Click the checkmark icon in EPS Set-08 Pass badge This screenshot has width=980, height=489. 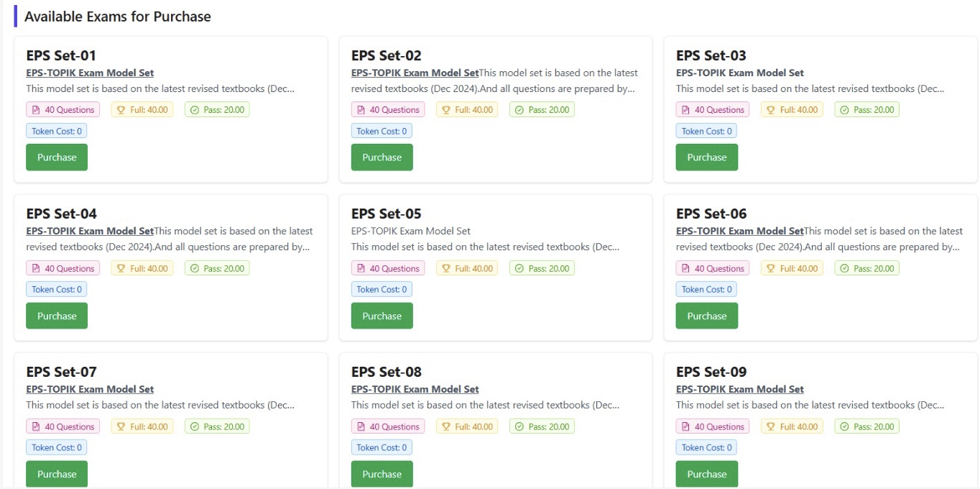(519, 427)
